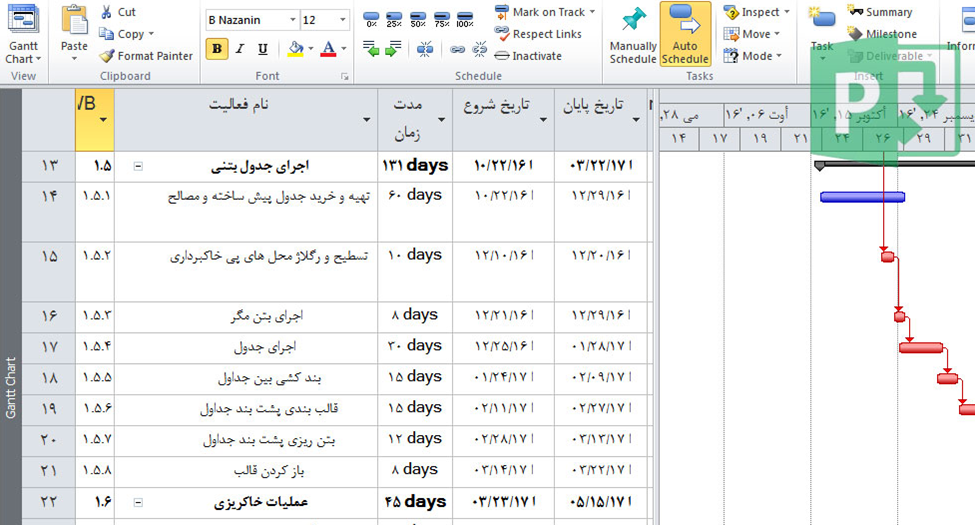Outdent the selected task
Image resolution: width=975 pixels, height=525 pixels.
pyautogui.click(x=371, y=49)
